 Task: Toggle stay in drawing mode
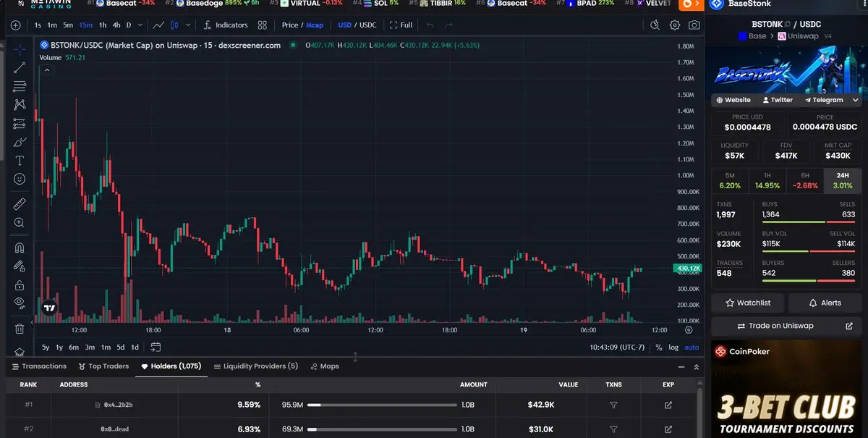point(20,266)
